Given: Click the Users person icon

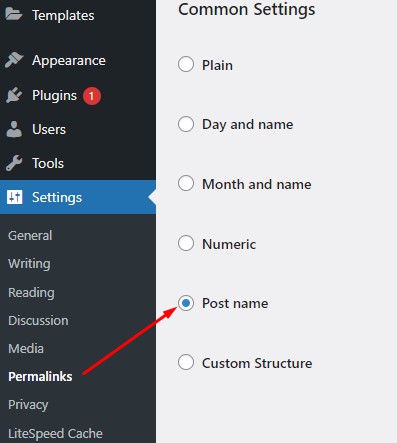Looking at the screenshot, I should [x=14, y=129].
